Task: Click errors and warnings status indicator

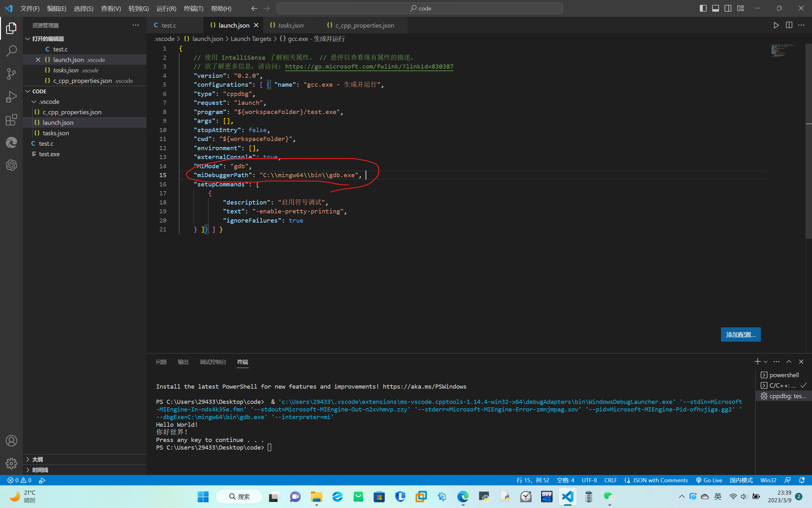Action: pos(19,480)
